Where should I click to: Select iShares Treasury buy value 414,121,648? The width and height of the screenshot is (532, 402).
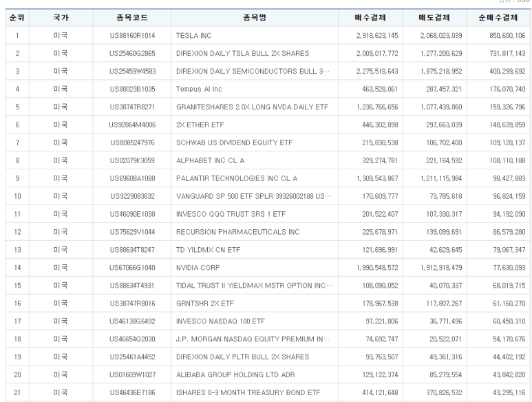point(380,393)
